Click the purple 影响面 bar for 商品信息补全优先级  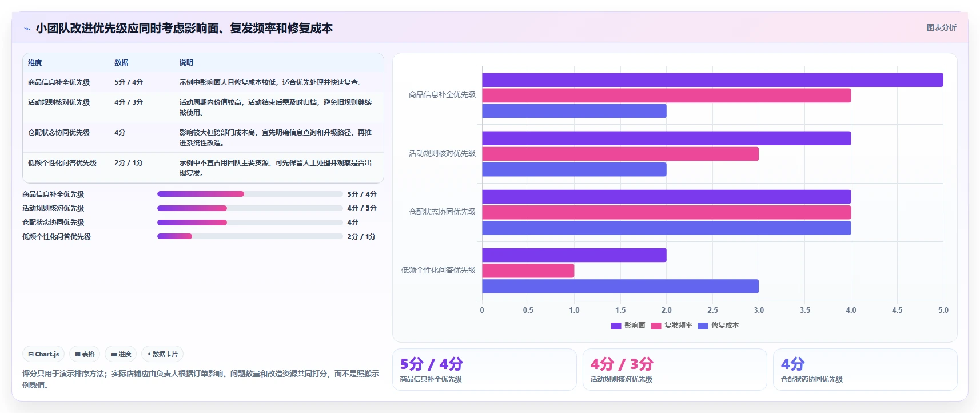pos(712,80)
